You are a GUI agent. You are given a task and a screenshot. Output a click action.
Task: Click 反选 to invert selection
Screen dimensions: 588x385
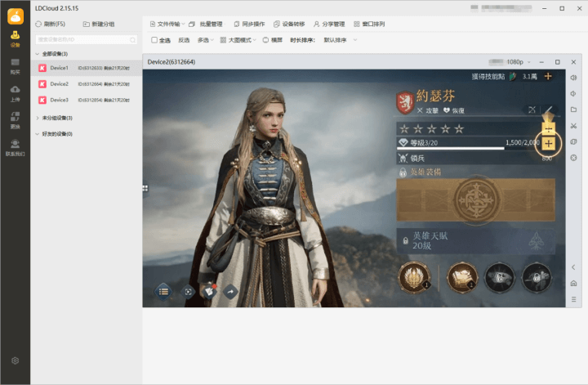click(184, 40)
